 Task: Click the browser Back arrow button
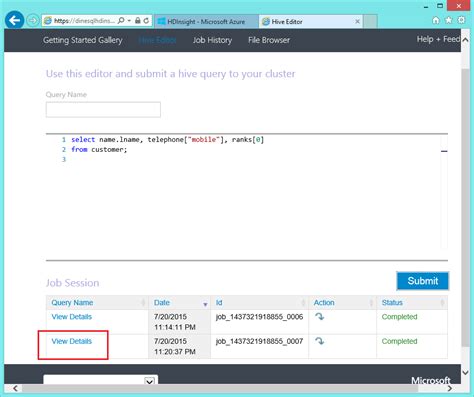(14, 20)
